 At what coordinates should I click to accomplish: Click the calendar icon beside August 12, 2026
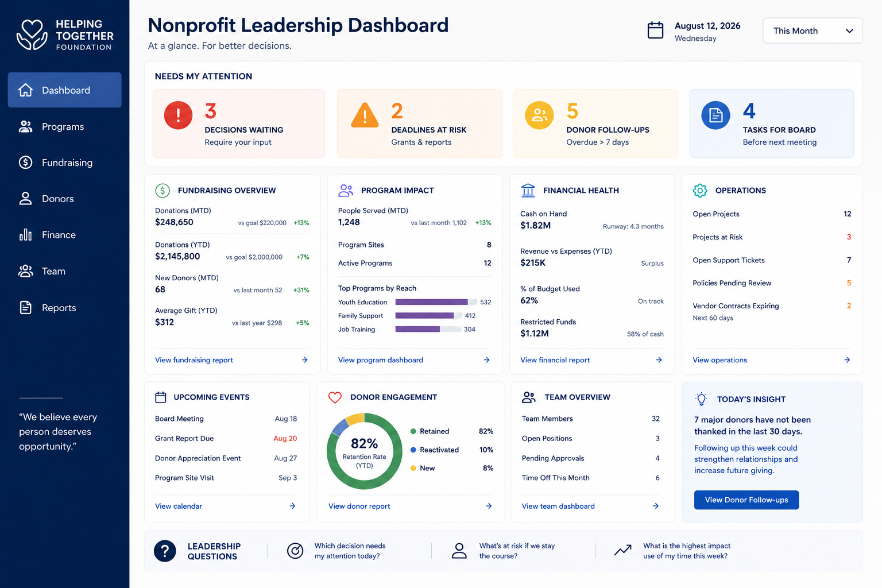click(655, 30)
